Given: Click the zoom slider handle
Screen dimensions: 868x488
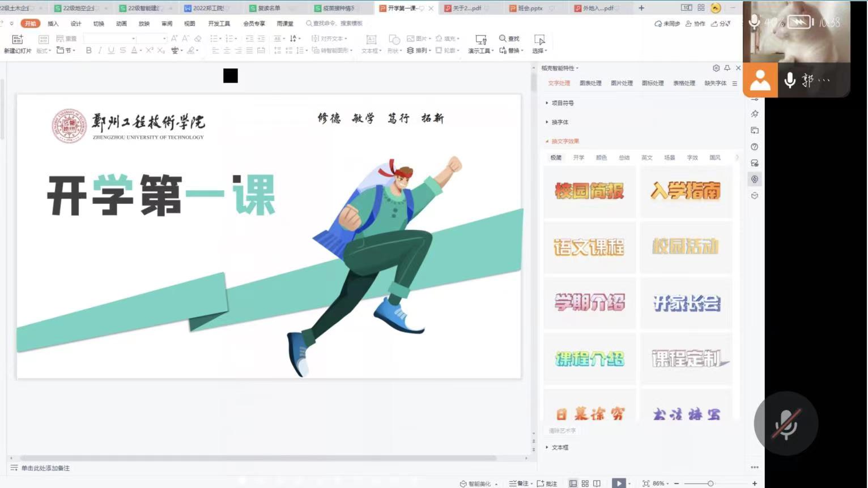Looking at the screenshot, I should point(710,483).
